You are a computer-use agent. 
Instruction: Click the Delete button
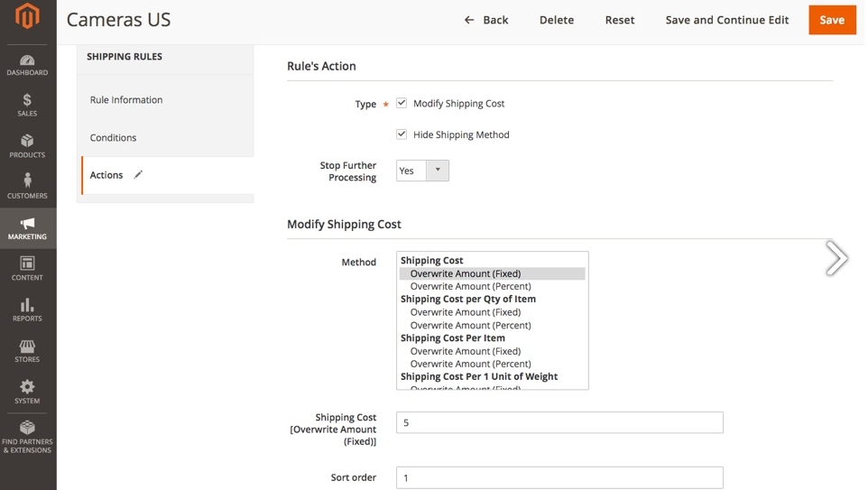557,20
